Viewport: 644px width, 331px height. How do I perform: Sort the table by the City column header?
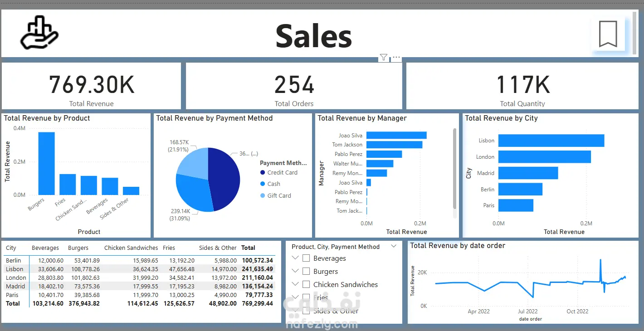(x=11, y=248)
